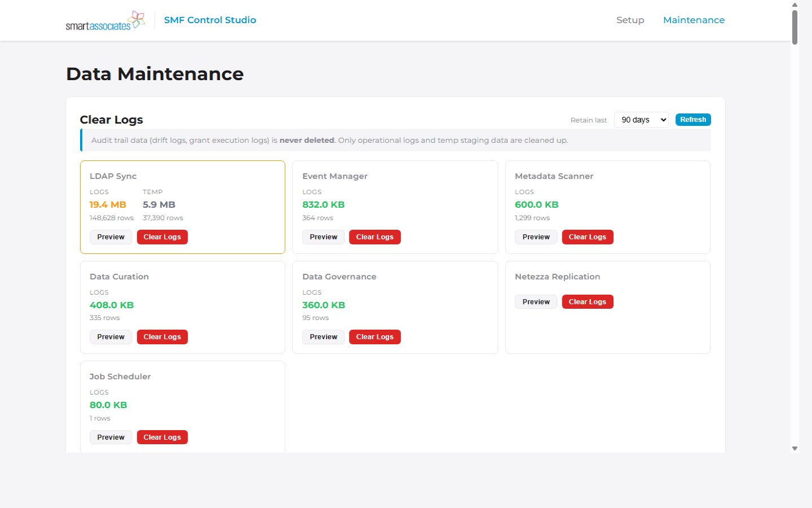The image size is (812, 508).
Task: Click the Refresh button
Action: tap(692, 119)
